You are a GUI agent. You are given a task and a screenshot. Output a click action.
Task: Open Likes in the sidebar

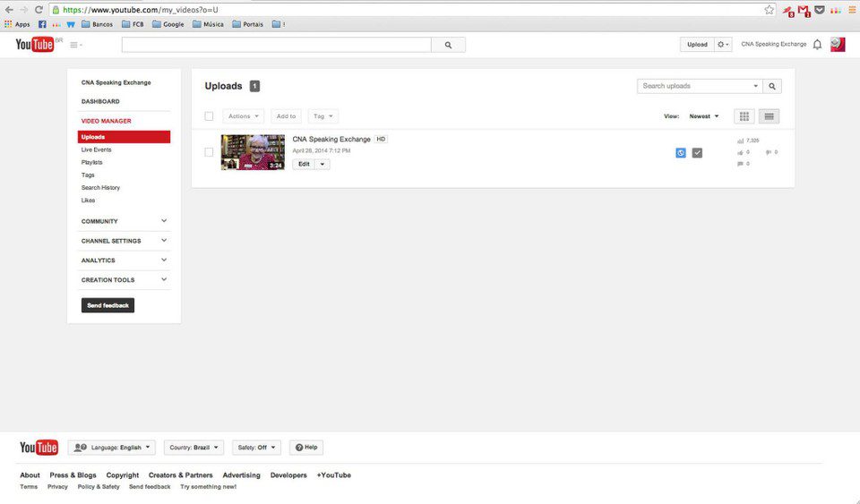(88, 200)
